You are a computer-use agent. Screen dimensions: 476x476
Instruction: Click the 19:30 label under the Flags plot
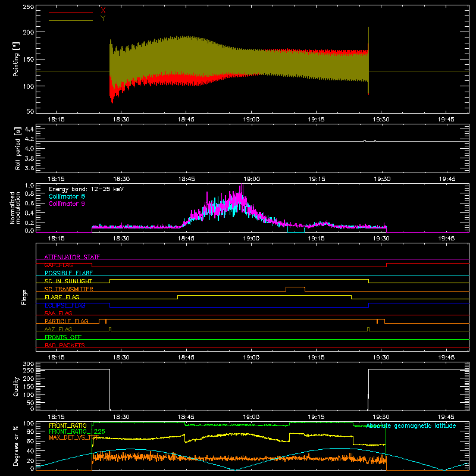click(381, 358)
